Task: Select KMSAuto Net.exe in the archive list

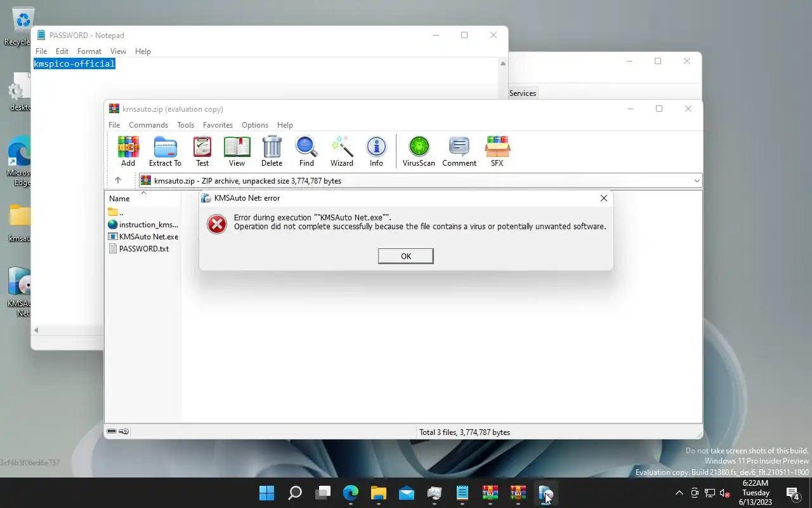Action: pyautogui.click(x=143, y=236)
